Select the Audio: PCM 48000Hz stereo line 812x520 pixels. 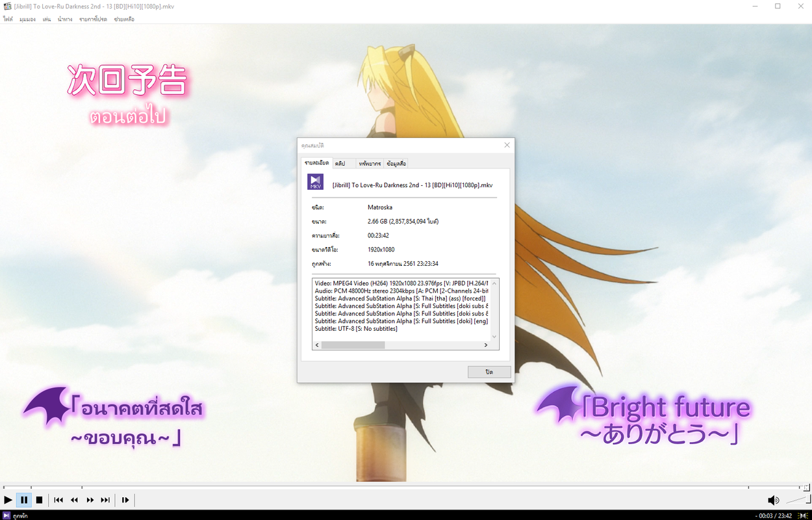click(401, 291)
